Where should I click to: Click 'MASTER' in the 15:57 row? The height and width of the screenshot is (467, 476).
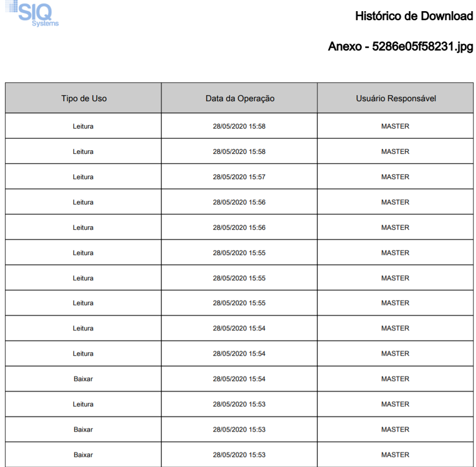pos(395,177)
